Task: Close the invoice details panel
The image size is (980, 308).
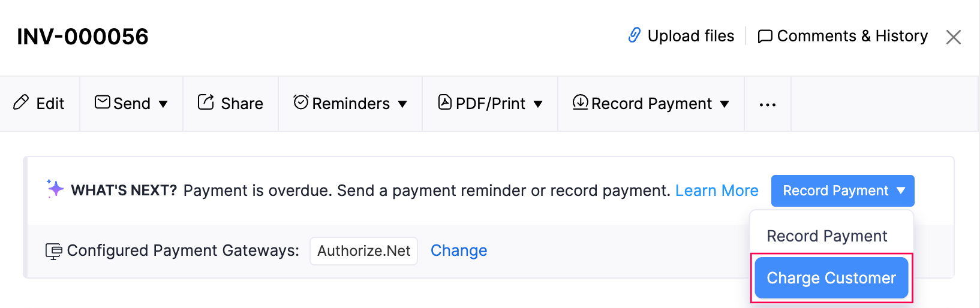Action: [x=953, y=37]
